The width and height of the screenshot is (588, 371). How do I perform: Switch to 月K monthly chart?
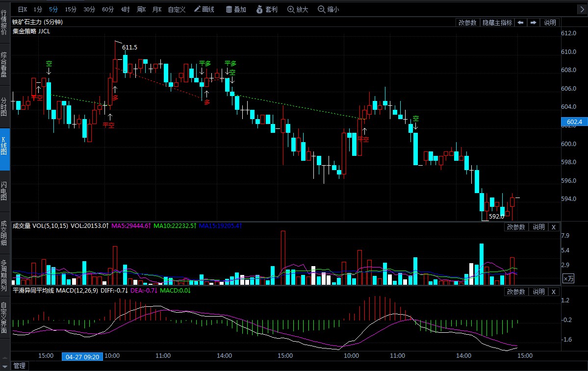[157, 9]
